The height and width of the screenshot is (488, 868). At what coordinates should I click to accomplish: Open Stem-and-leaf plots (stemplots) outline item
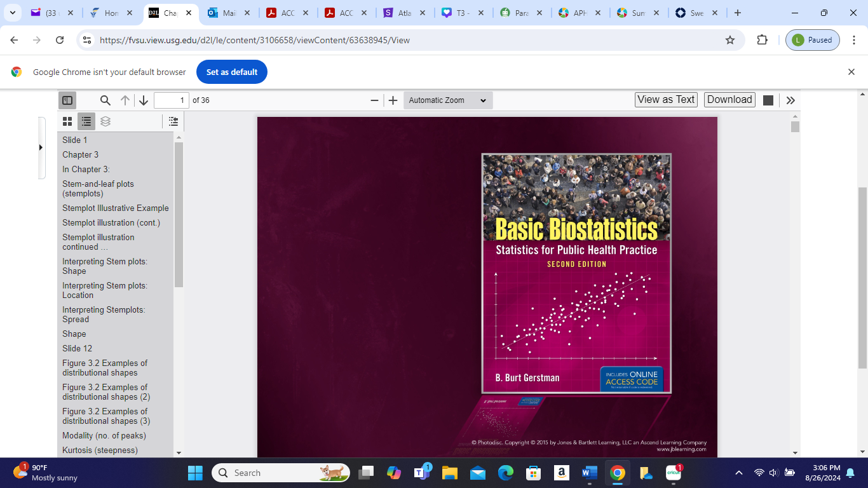point(98,189)
